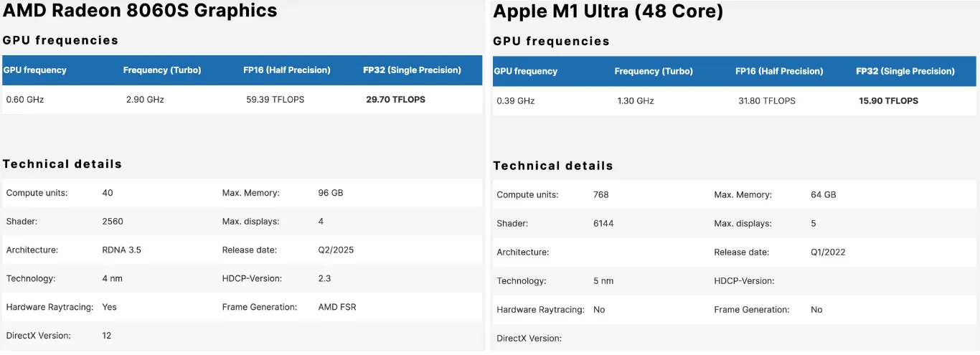The height and width of the screenshot is (355, 980).
Task: Click the Hardware Raytracing value "Yes"
Action: 110,307
